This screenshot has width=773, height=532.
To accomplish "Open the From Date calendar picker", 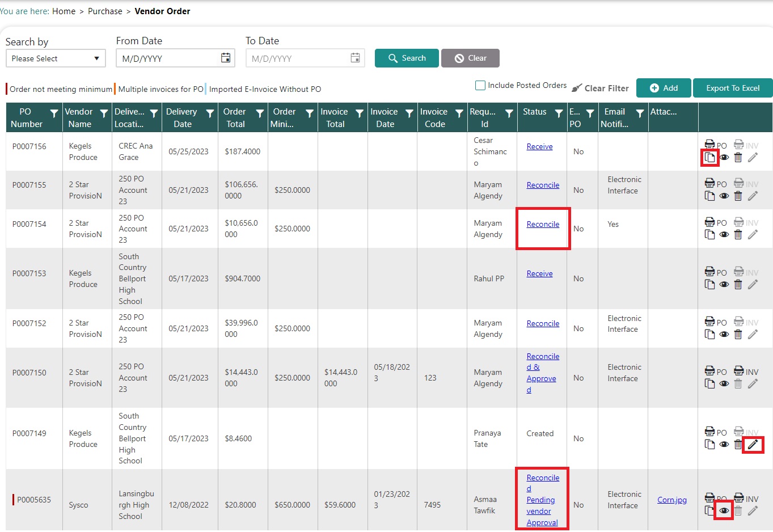I will click(226, 58).
